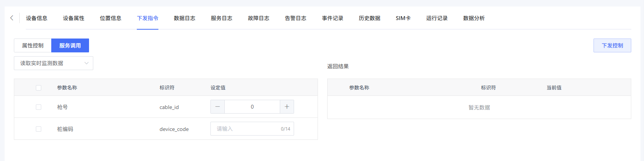Check the 桩编码 row checkbox
This screenshot has width=644, height=161.
[39, 129]
